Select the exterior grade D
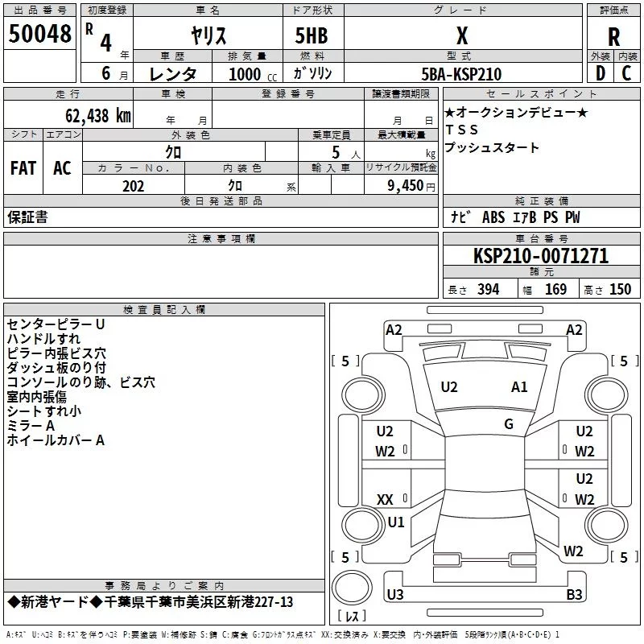This screenshot has width=644, height=644. [x=601, y=73]
